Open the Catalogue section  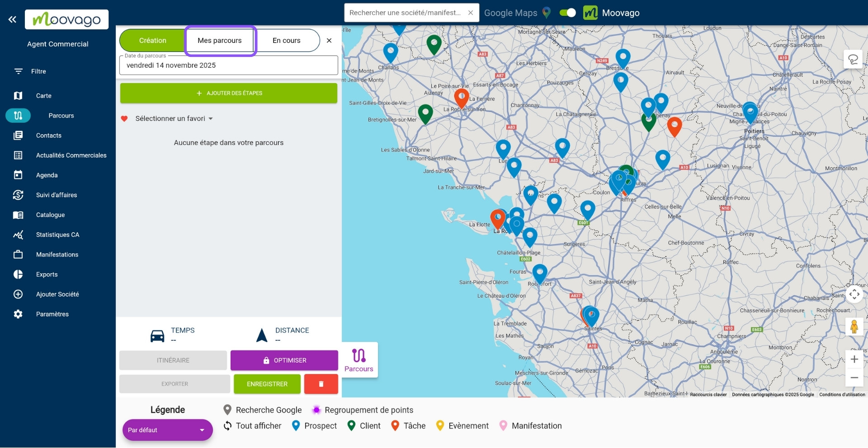[x=50, y=215]
